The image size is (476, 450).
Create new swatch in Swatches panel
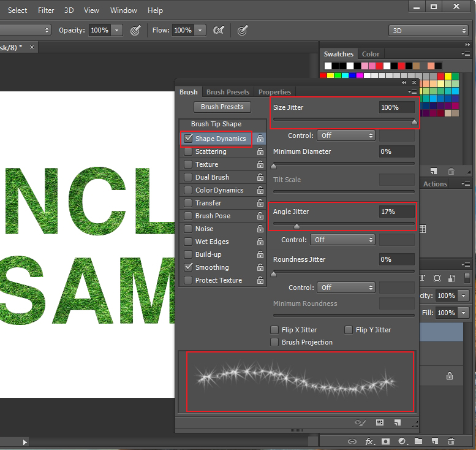point(434,171)
